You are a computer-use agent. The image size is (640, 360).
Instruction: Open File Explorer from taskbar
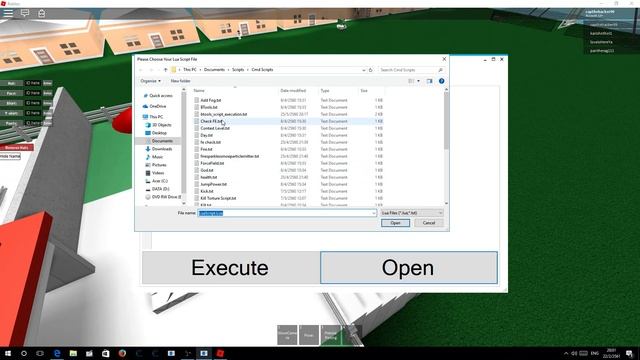coord(73,353)
